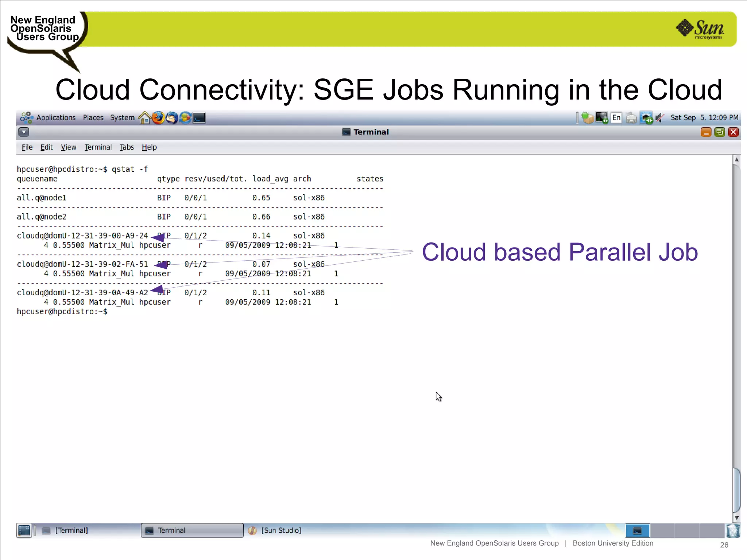
Task: Click the 'states' column header
Action: point(370,179)
